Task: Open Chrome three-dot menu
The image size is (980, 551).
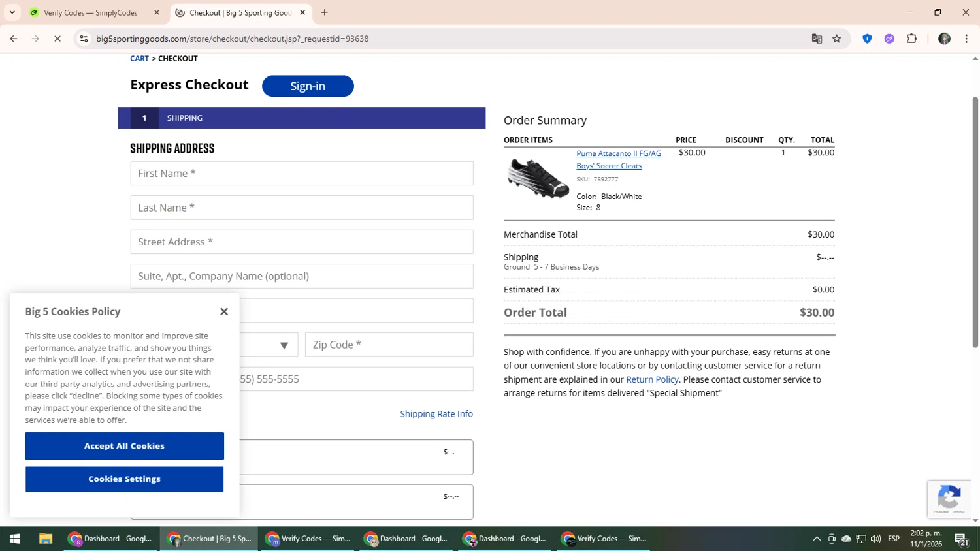Action: tap(966, 39)
